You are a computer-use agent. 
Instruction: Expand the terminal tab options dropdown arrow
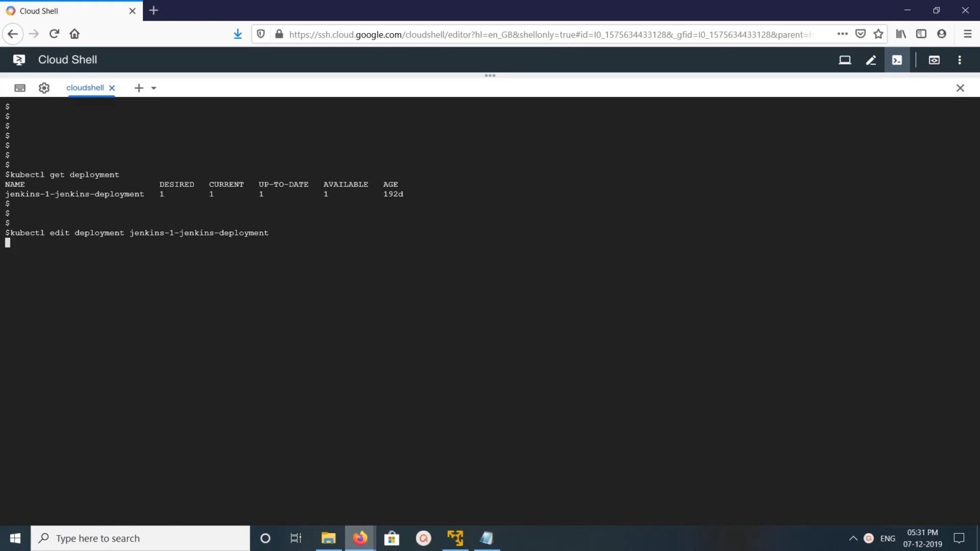click(x=154, y=87)
